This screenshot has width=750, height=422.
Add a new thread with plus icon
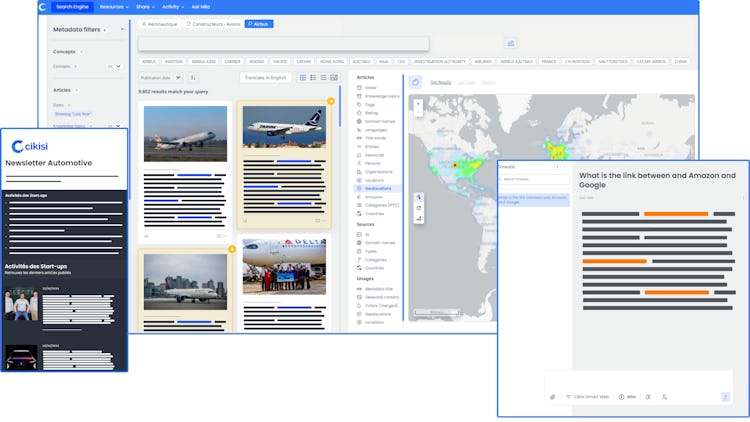click(x=557, y=167)
